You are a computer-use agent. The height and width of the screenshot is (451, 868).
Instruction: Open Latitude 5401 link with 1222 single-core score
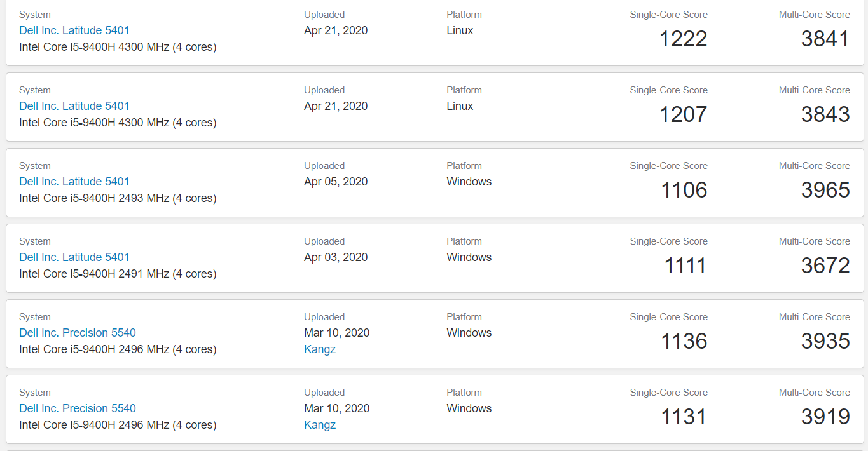[x=74, y=30]
